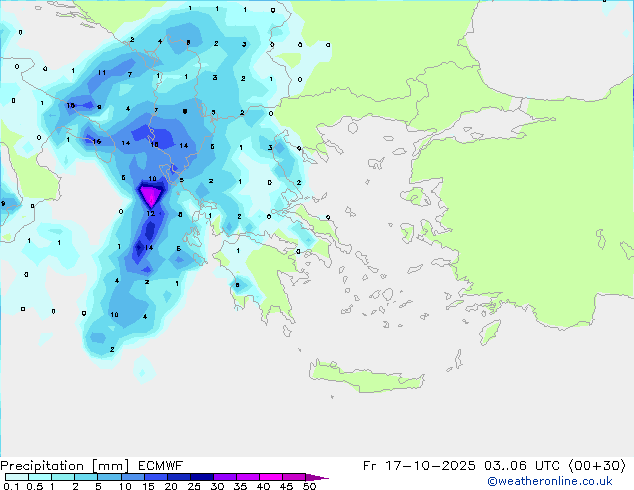The image size is (634, 490).
Task: Pick the 45–50 mm legend swatch
Action: [x=294, y=477]
